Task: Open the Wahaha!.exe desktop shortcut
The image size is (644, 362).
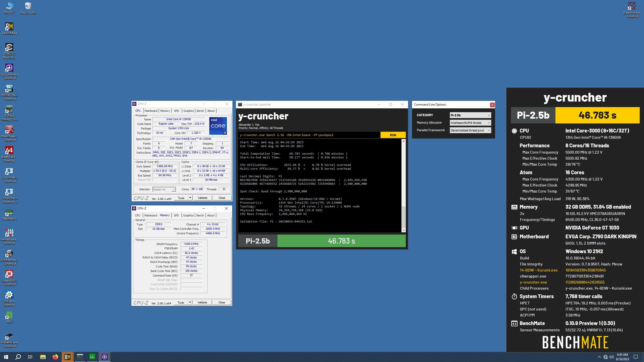Action: coord(9,340)
